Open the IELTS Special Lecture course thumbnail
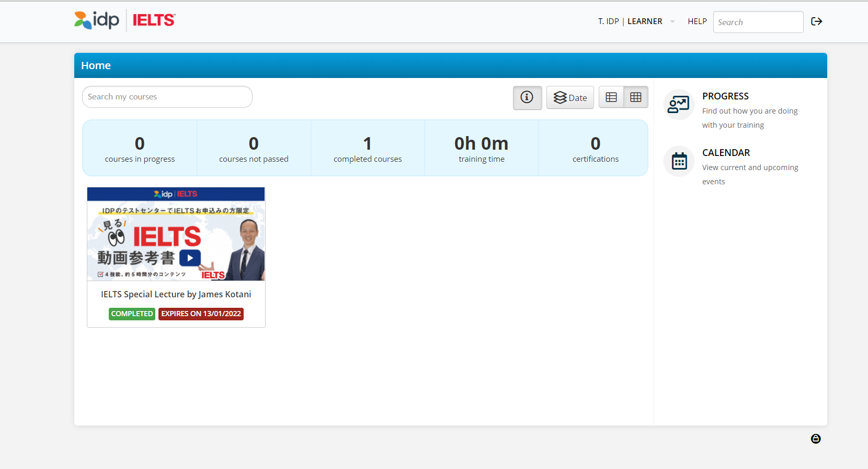 [176, 234]
